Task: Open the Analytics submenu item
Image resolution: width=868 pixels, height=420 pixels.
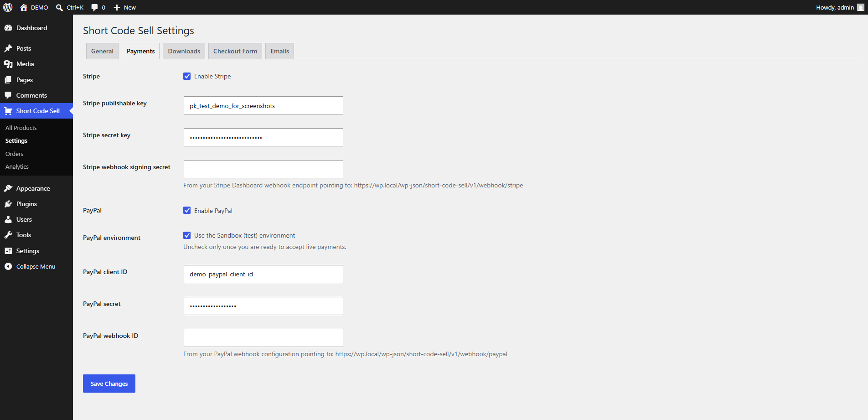Action: click(x=17, y=166)
